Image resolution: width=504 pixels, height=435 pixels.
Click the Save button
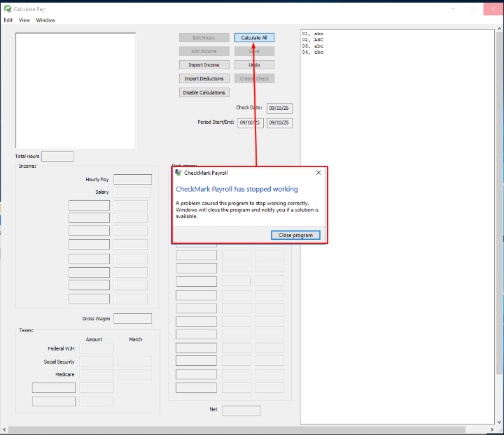pyautogui.click(x=254, y=51)
